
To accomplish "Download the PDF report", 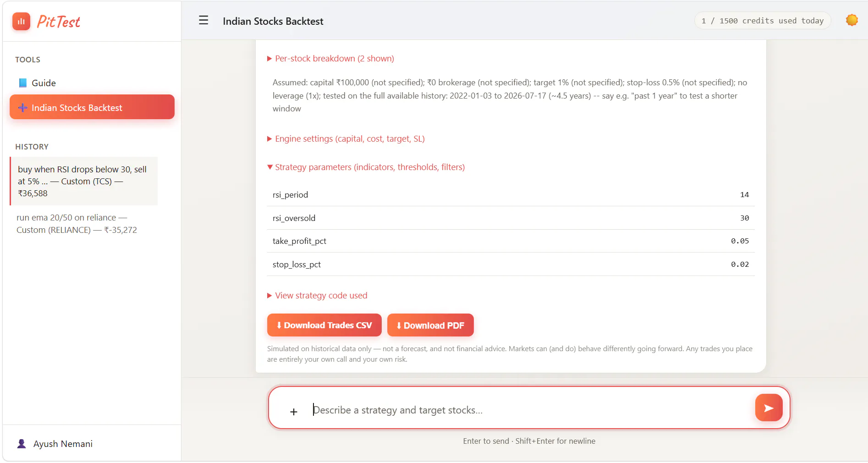I will coord(430,325).
